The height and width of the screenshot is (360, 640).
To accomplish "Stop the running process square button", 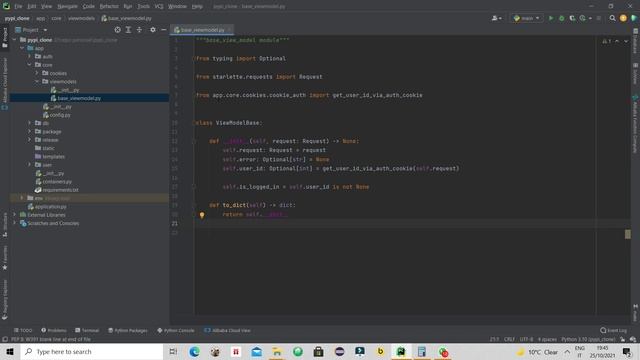I will [599, 18].
